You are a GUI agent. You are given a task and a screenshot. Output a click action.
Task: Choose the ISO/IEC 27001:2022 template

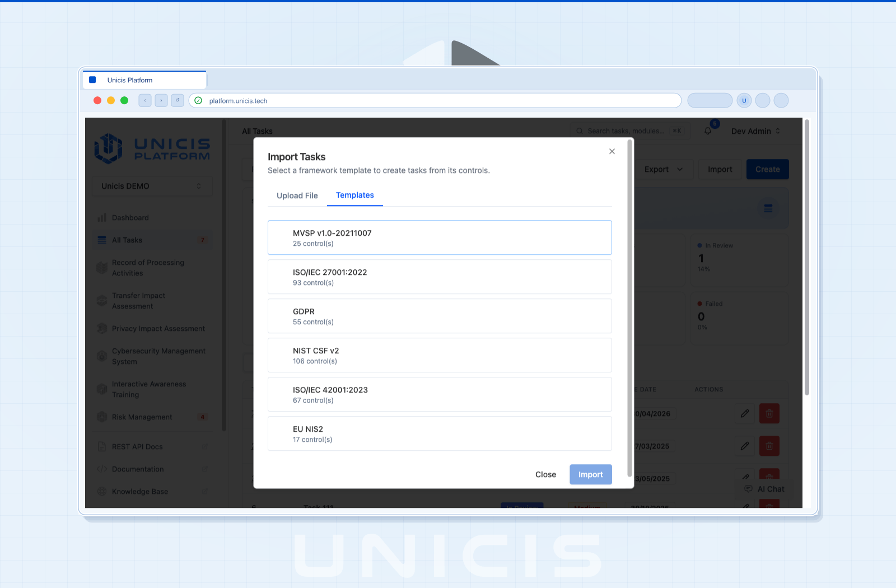click(x=440, y=277)
